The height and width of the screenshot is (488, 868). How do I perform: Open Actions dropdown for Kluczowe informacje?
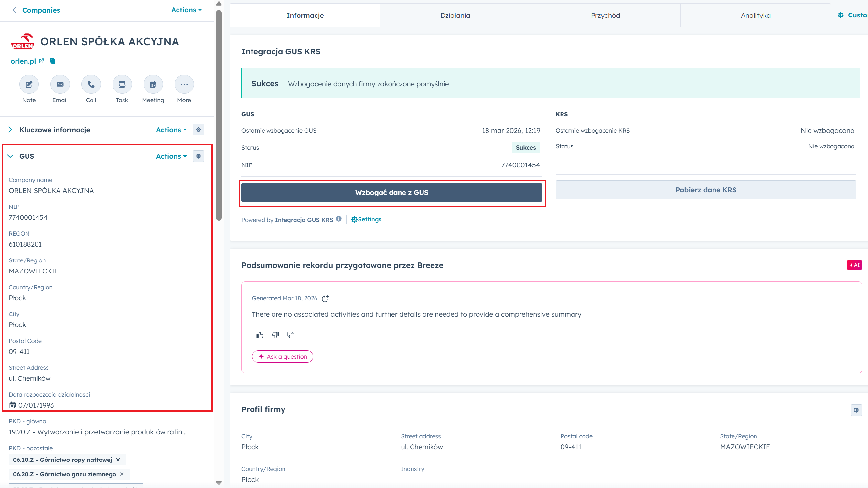(171, 130)
